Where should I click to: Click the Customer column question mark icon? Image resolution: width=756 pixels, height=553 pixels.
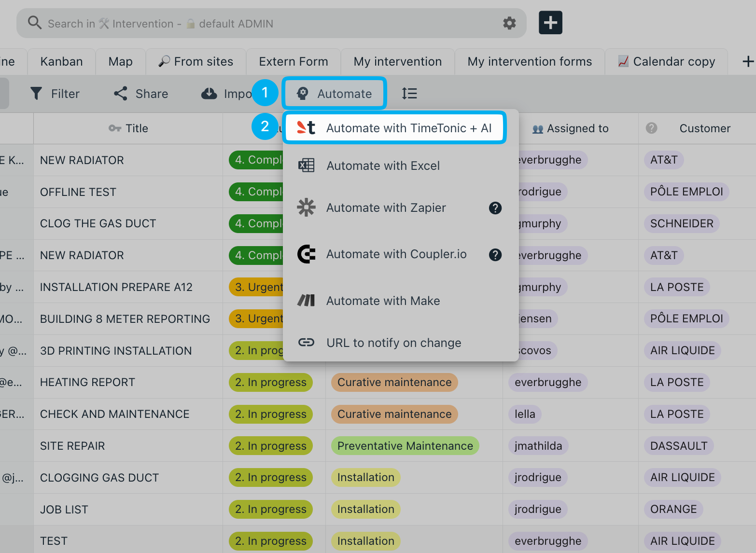click(x=652, y=128)
